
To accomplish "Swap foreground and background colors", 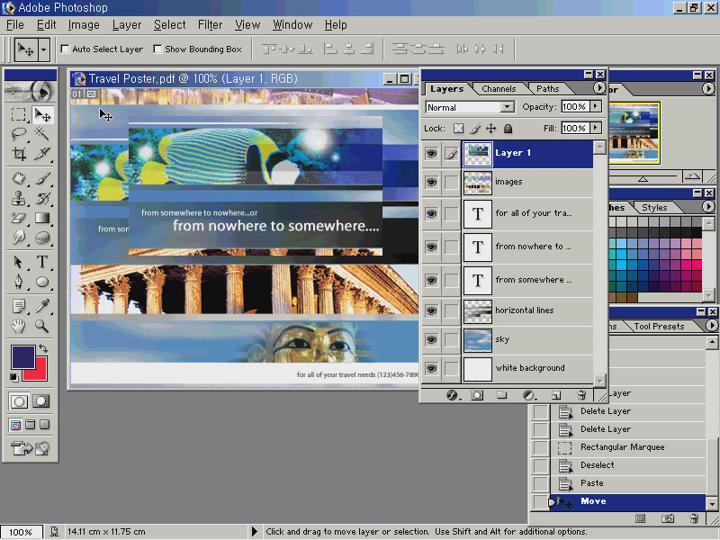I will (x=43, y=348).
